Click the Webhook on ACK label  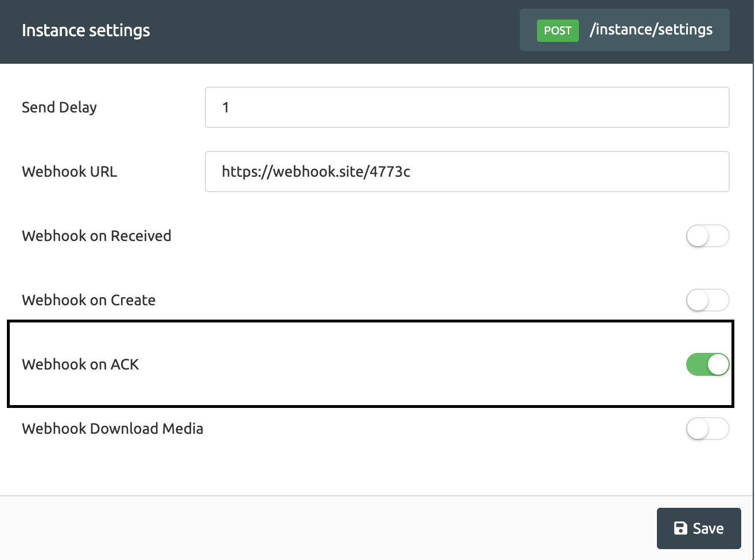tap(80, 364)
